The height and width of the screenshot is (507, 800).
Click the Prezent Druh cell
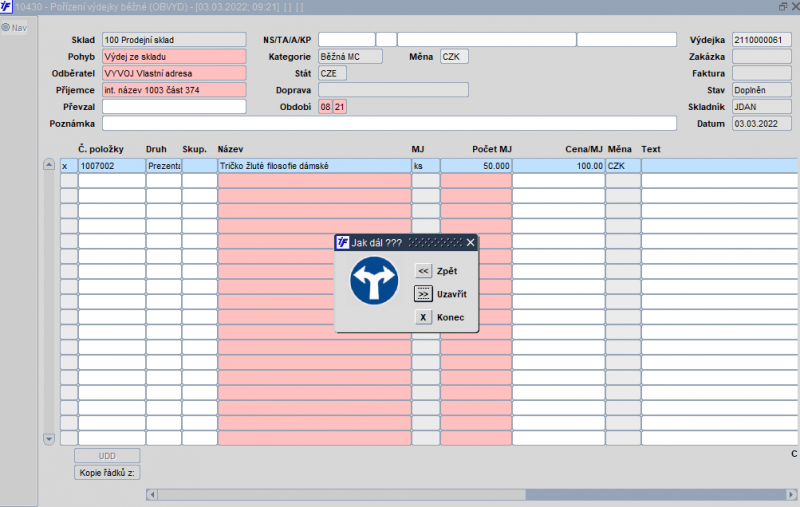coord(164,166)
